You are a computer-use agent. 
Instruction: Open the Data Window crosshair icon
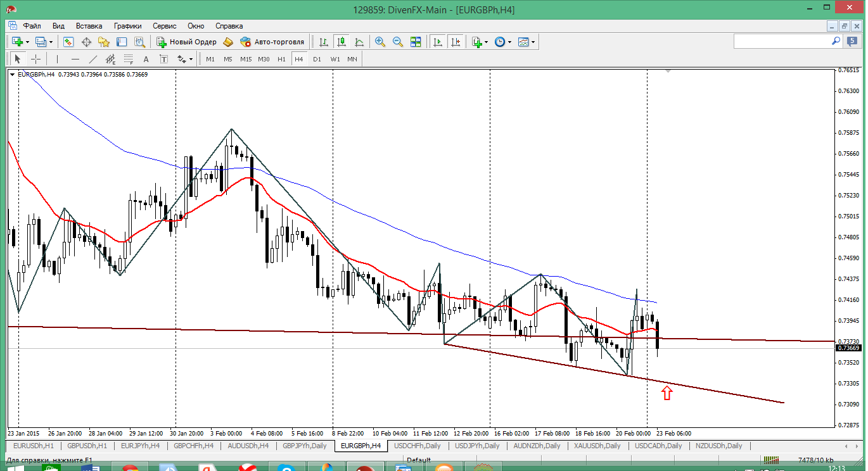coord(86,42)
